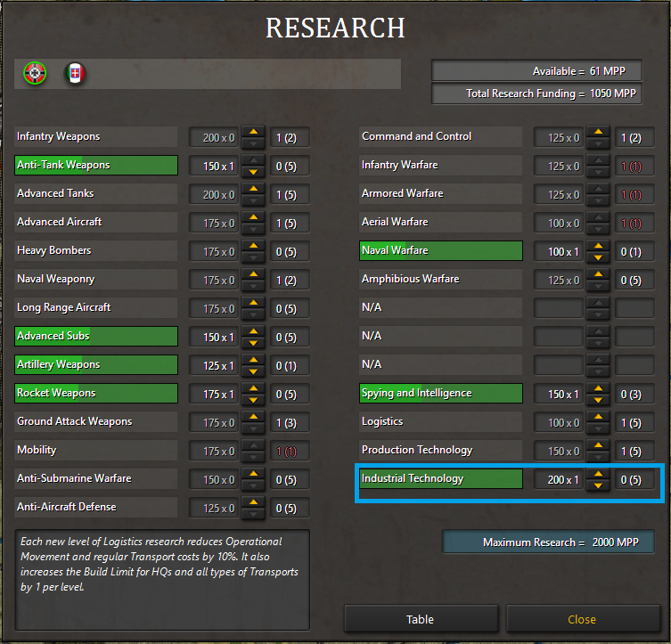Viewport: 671px width, 644px height.
Task: Select the highlighted Anti-Tank Weapons category
Action: (x=96, y=165)
